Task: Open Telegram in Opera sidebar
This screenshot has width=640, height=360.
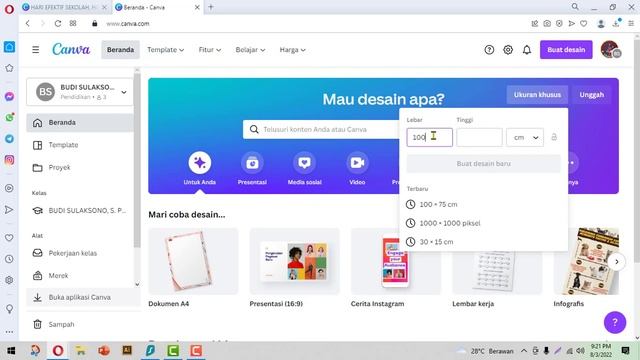Action: [x=9, y=139]
